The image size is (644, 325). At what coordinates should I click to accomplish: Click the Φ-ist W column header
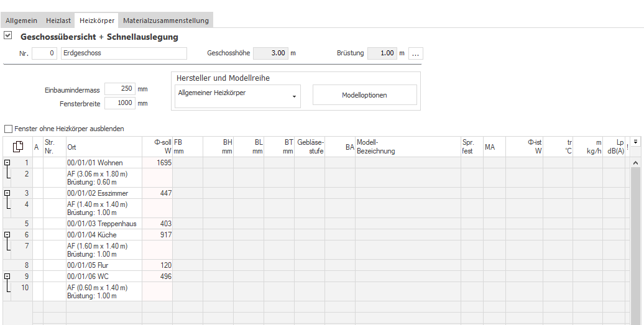524,147
